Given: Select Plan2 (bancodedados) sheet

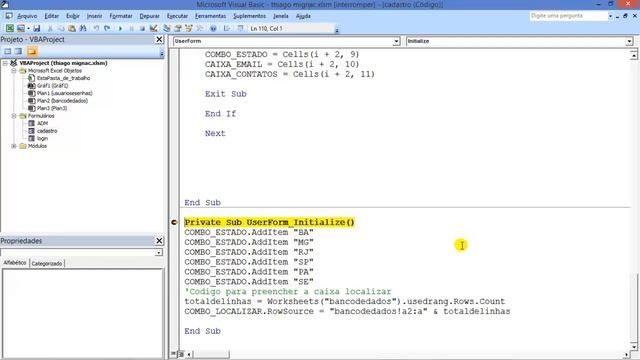Looking at the screenshot, I should pos(62,101).
